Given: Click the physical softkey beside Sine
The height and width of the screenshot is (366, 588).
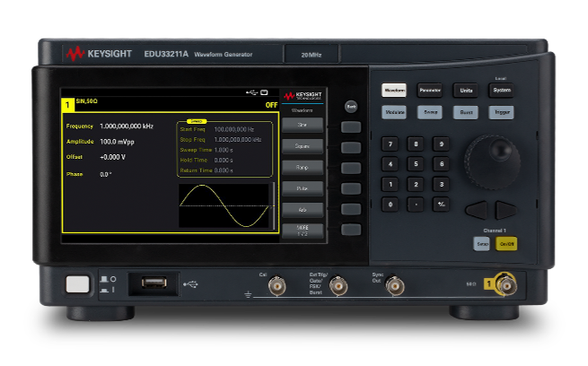Looking at the screenshot, I should point(351,127).
